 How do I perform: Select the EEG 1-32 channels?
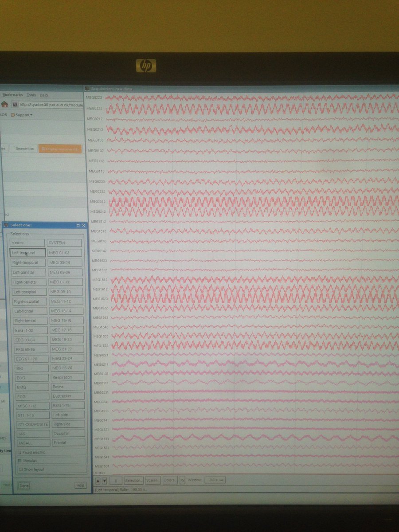click(x=31, y=330)
